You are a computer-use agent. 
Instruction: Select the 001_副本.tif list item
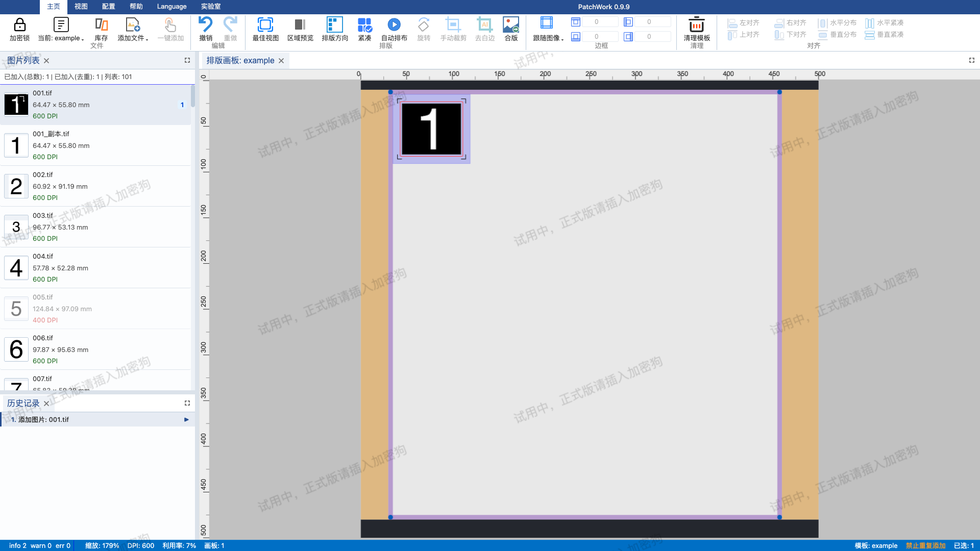(95, 145)
